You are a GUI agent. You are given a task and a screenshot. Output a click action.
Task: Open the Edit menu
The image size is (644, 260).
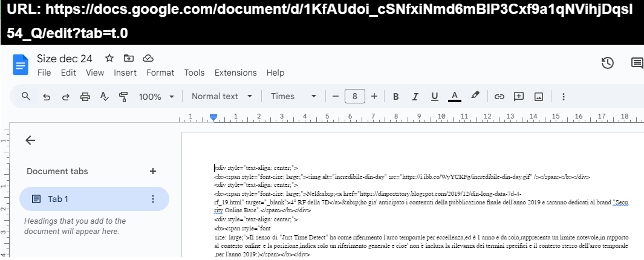click(x=68, y=73)
